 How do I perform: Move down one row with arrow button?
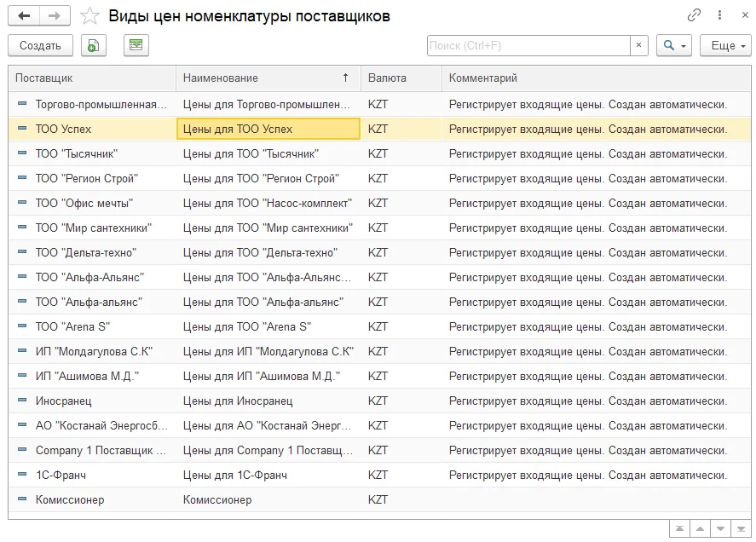coord(720,529)
